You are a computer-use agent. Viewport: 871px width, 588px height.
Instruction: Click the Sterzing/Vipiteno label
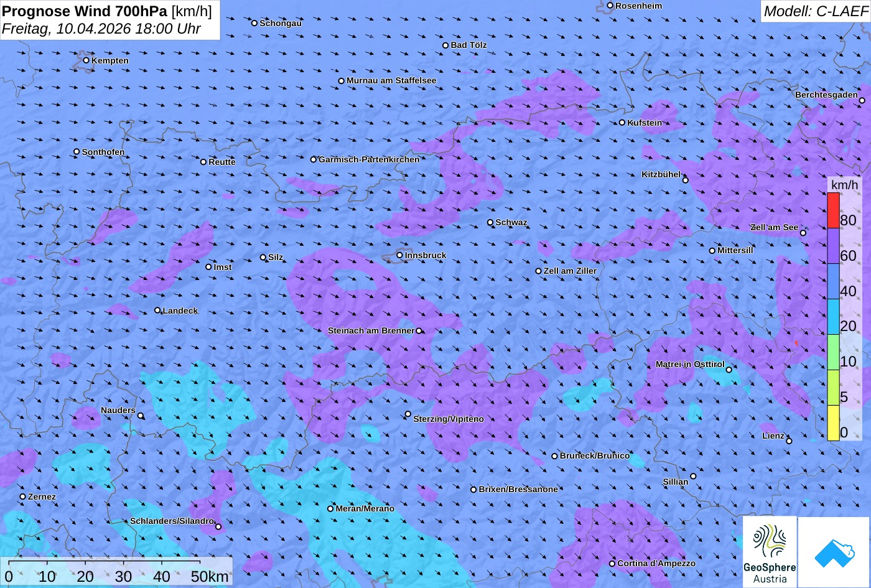pyautogui.click(x=449, y=419)
